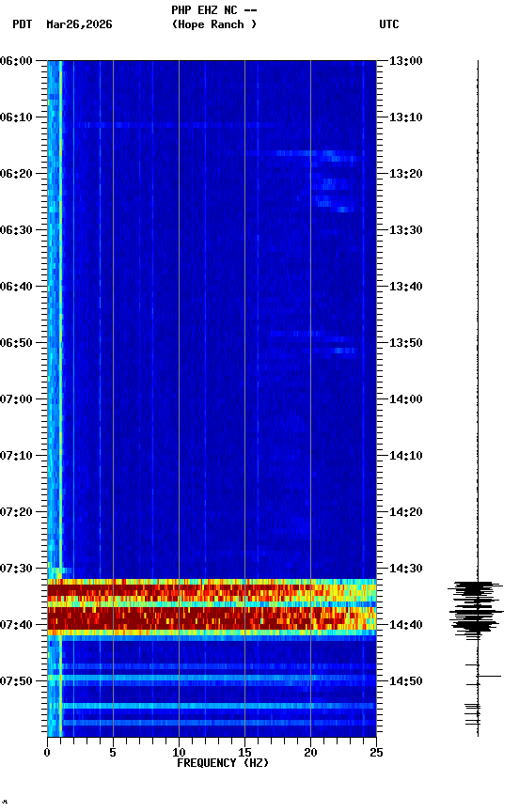The height and width of the screenshot is (812, 519).
Task: Click the 07:30 PDT time label
Action: 16,569
